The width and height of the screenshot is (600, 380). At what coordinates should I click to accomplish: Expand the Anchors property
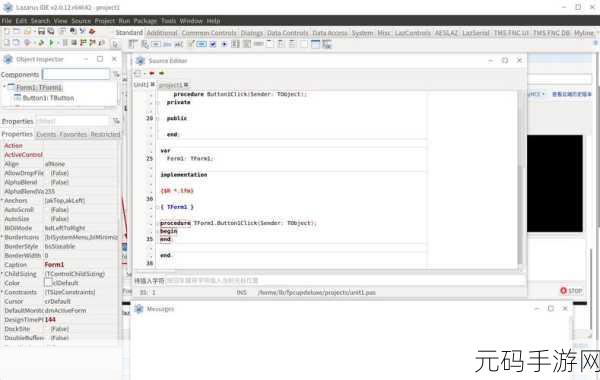tap(2, 200)
